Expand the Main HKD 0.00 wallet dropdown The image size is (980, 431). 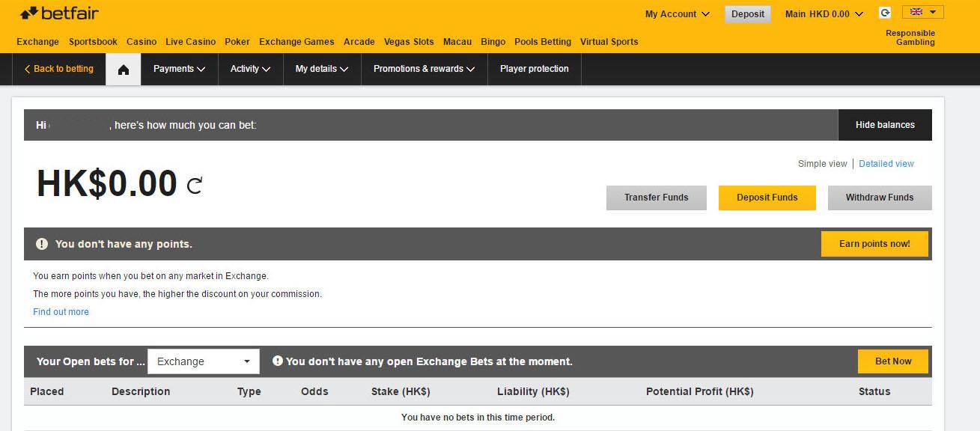824,14
